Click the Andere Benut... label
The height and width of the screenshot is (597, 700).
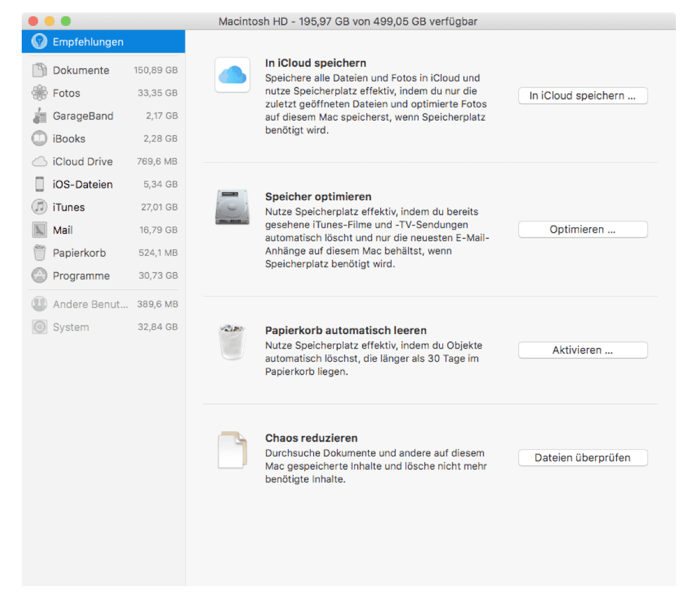90,305
